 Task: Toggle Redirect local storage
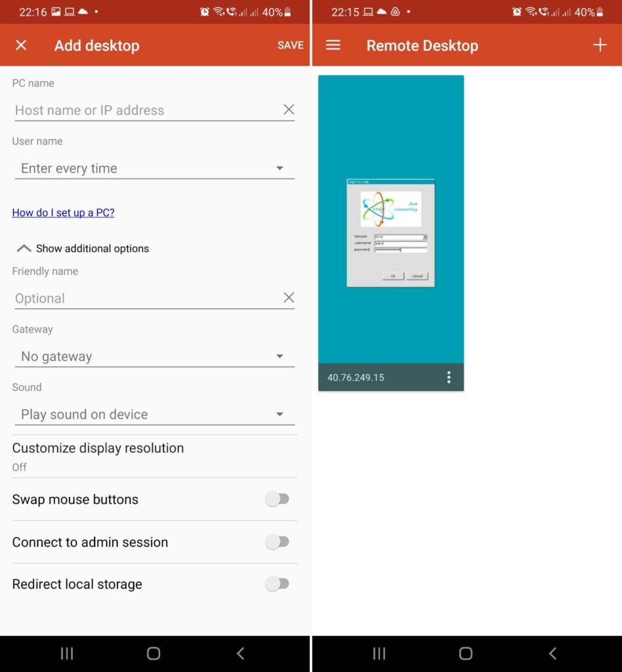coord(277,584)
